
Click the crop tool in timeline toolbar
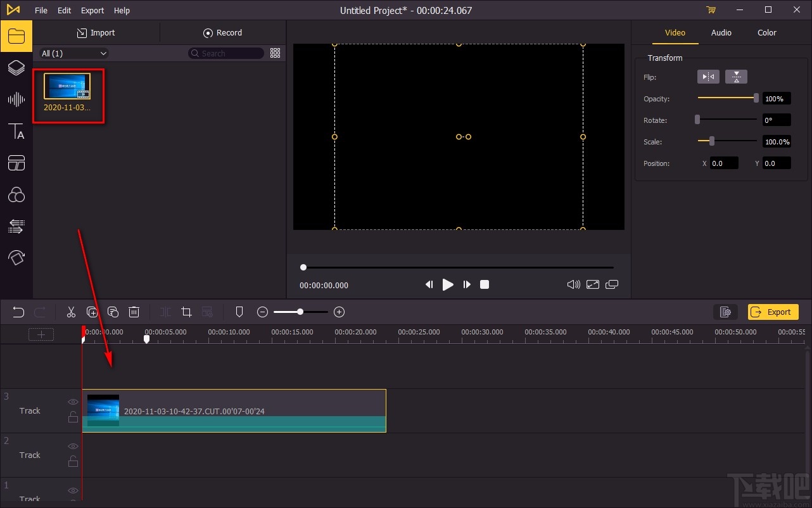coord(186,312)
